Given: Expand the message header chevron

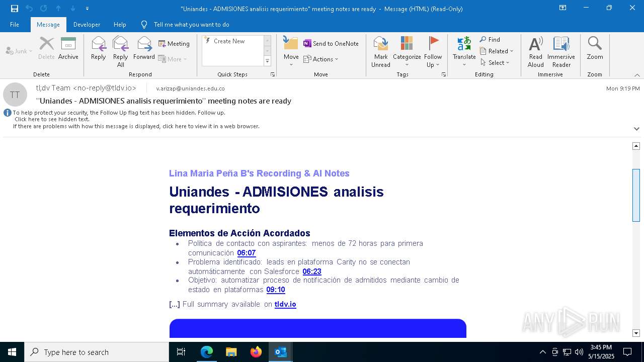Looking at the screenshot, I should [x=636, y=129].
